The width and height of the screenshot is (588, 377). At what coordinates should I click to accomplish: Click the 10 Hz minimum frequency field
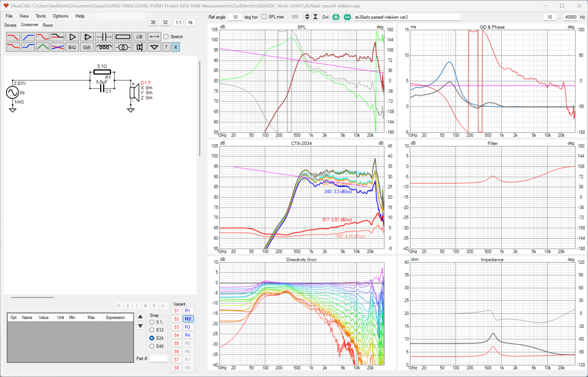pyautogui.click(x=550, y=17)
